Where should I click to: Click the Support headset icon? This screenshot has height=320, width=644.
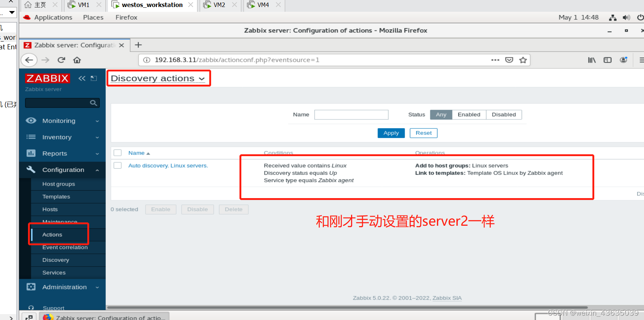pos(31,308)
